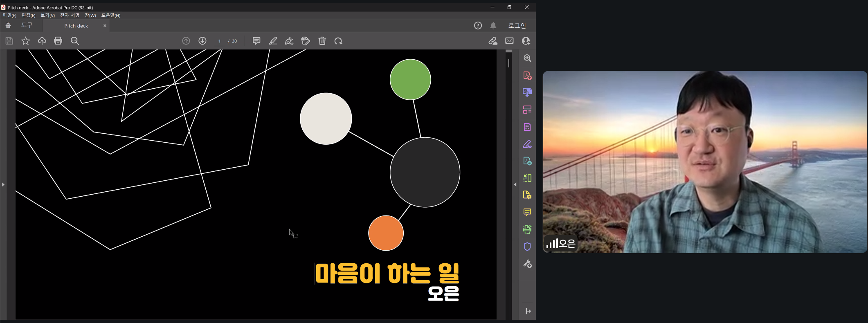Expand the left navigation pane arrow
The width and height of the screenshot is (868, 323).
[3, 185]
